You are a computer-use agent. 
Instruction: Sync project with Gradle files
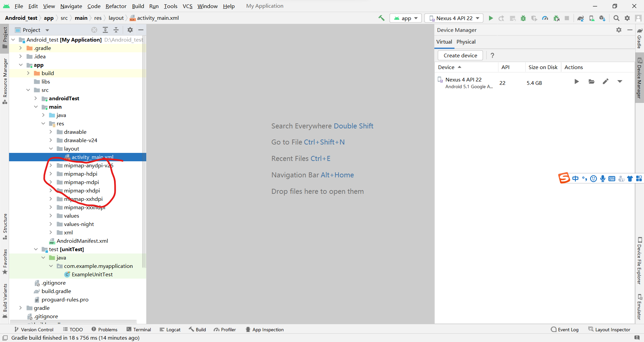581,18
